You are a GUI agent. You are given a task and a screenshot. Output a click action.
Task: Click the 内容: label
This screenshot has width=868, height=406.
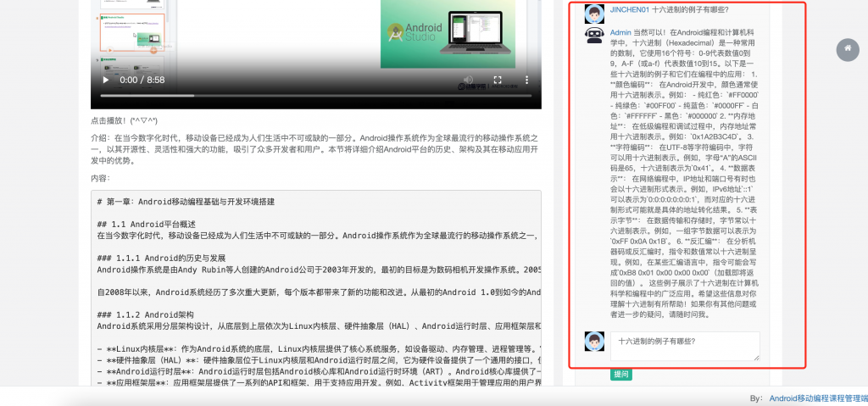coord(100,178)
